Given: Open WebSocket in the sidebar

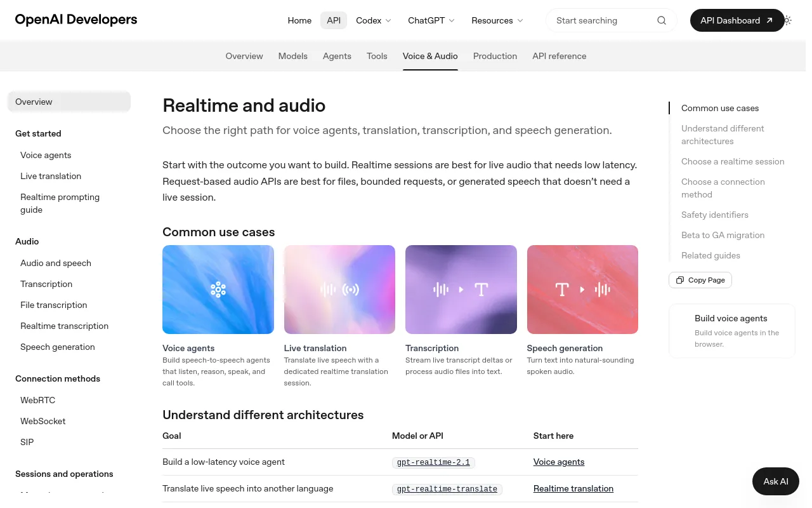Looking at the screenshot, I should pos(43,421).
